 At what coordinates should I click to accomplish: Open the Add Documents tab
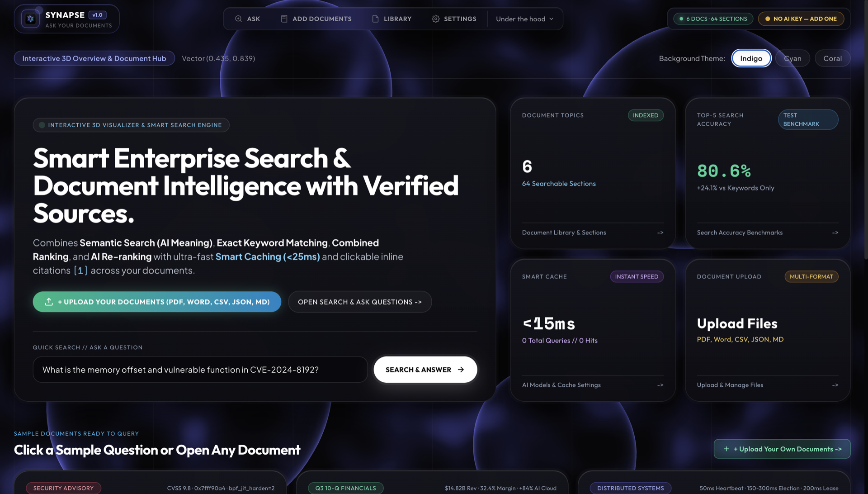[316, 19]
